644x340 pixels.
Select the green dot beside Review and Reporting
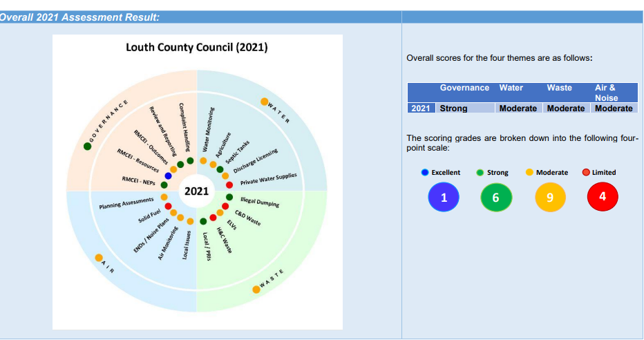click(x=180, y=164)
